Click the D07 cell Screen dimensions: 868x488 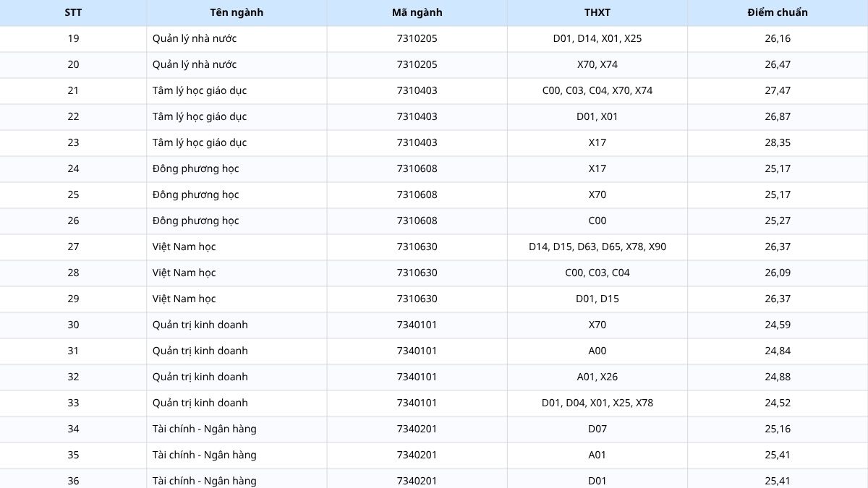click(x=597, y=429)
